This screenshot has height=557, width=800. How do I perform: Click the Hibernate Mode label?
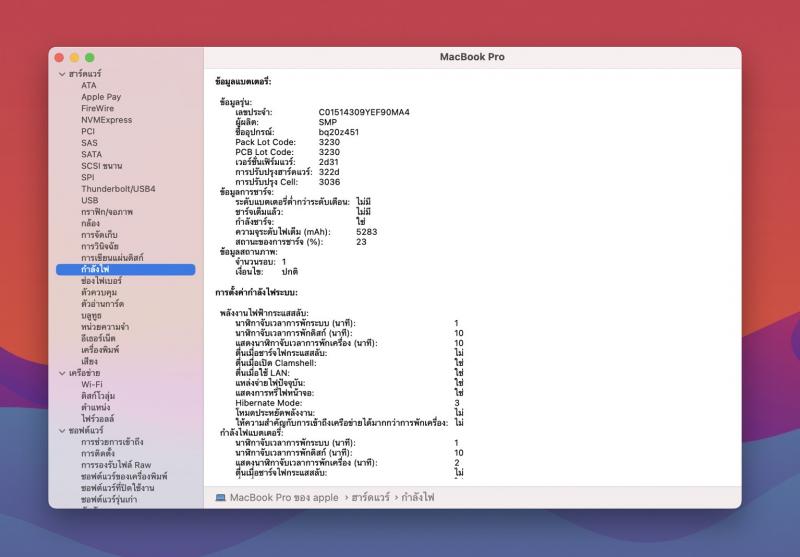[269, 403]
